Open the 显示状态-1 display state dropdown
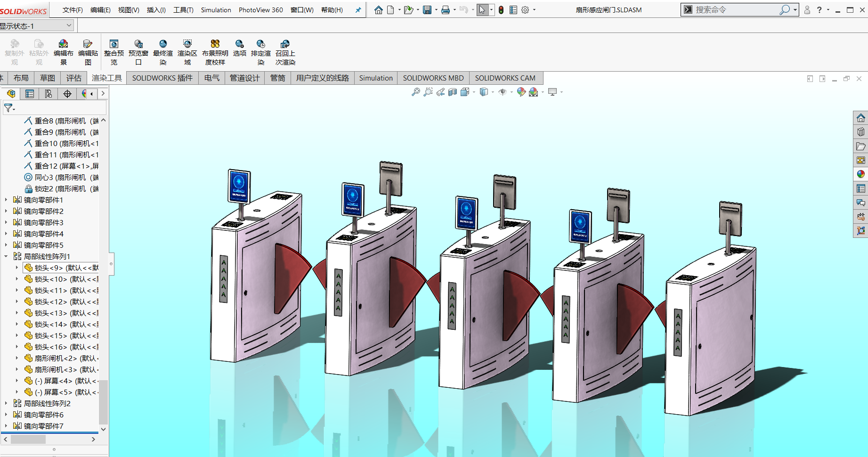The width and height of the screenshot is (868, 457). point(69,25)
